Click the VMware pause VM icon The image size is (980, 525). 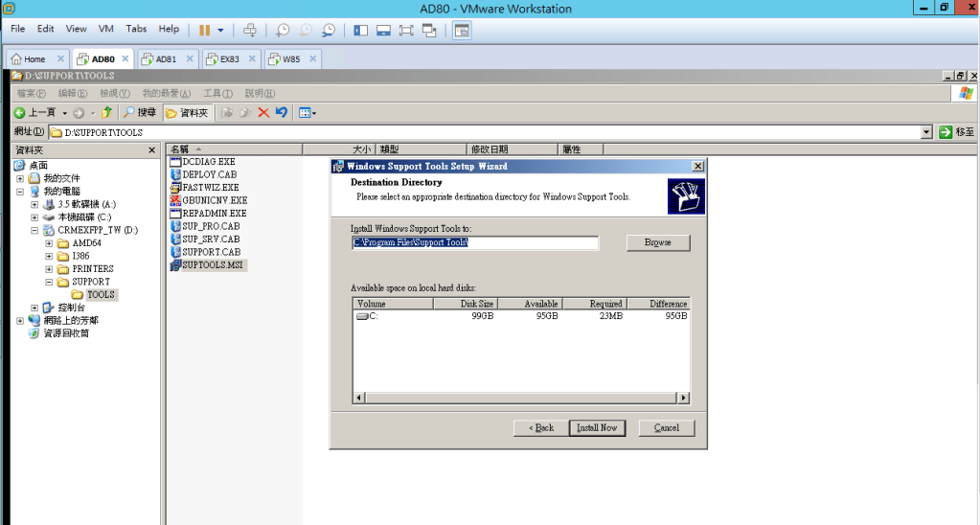(x=205, y=30)
